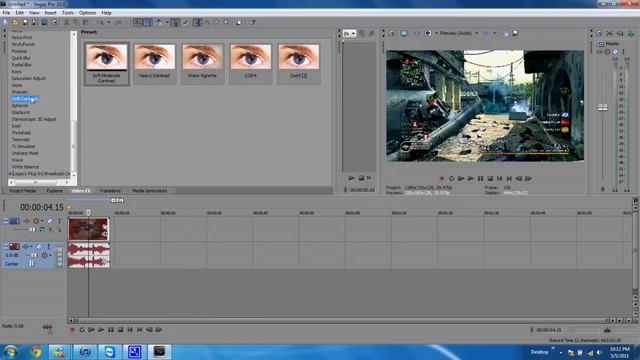Click the playback rate scrub control
640x360 pixels.
47,327
